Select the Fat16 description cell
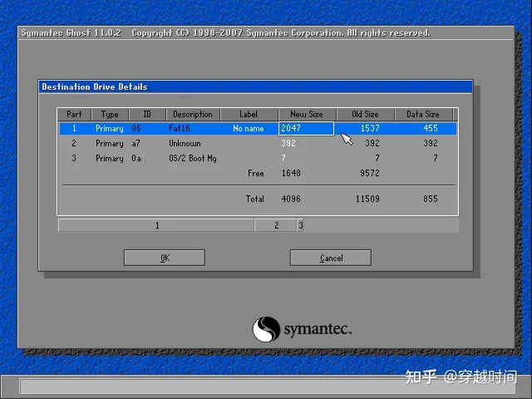The image size is (532, 399). [x=180, y=129]
